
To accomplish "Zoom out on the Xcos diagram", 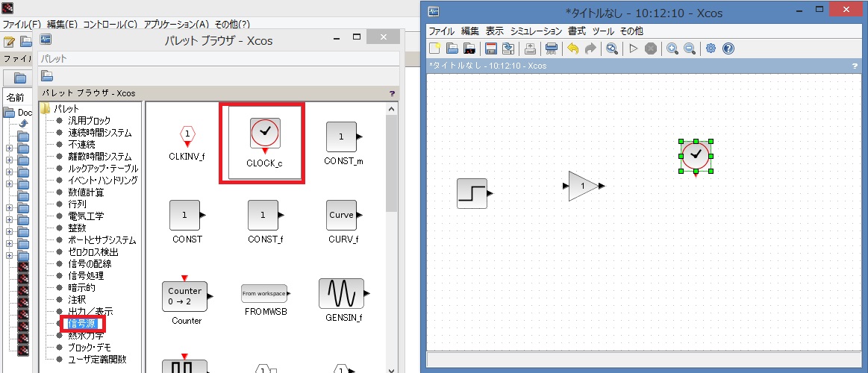I will [689, 48].
